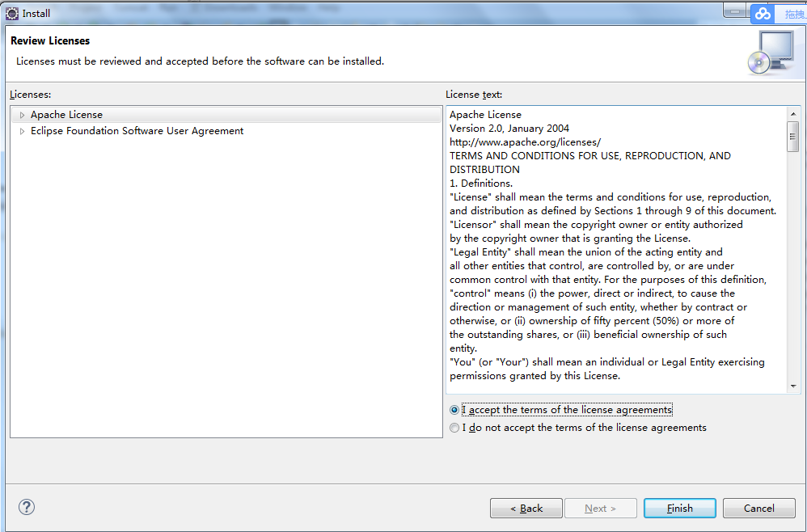Click the license text scrollbar thumb
The height and width of the screenshot is (532, 807).
[793, 137]
